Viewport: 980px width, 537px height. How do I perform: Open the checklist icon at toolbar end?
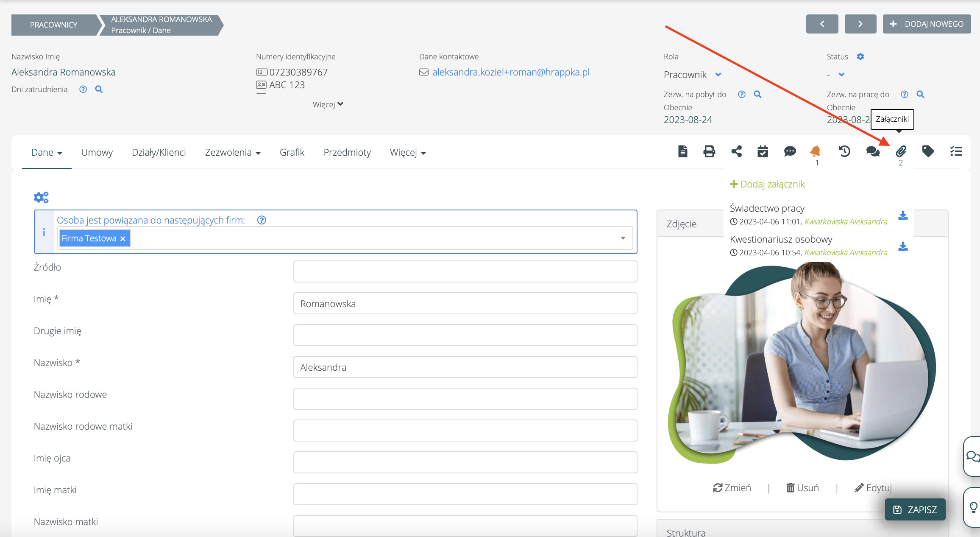[x=956, y=151]
